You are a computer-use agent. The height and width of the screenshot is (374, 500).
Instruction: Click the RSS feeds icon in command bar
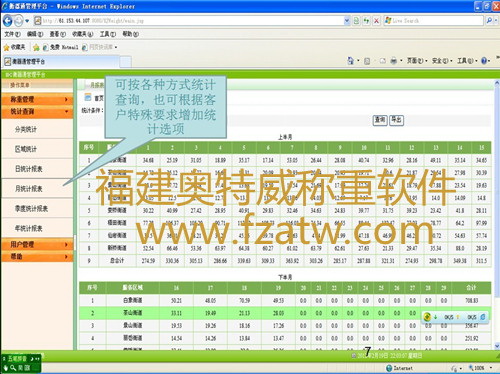pyautogui.click(x=367, y=61)
